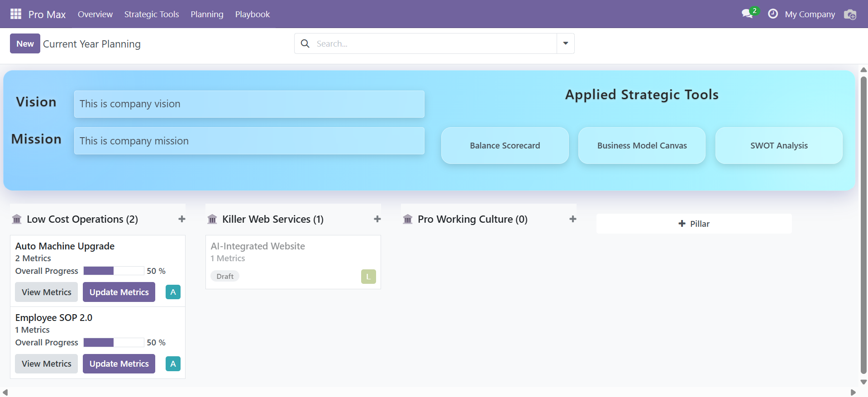
Task: Click plus icon beside Pro Working Culture
Action: (x=573, y=219)
